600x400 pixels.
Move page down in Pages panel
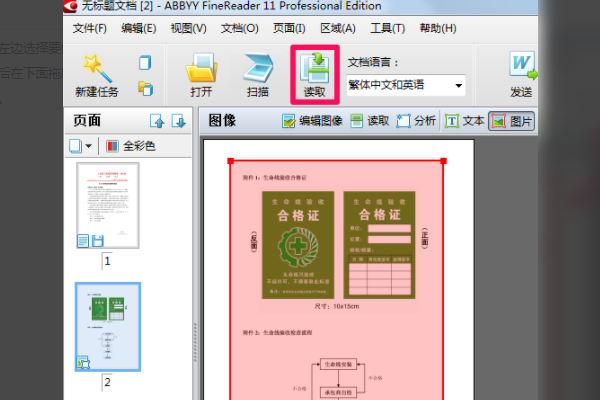coord(178,121)
